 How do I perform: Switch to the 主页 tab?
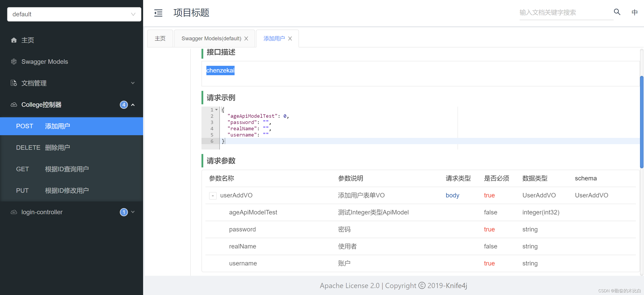(x=160, y=38)
